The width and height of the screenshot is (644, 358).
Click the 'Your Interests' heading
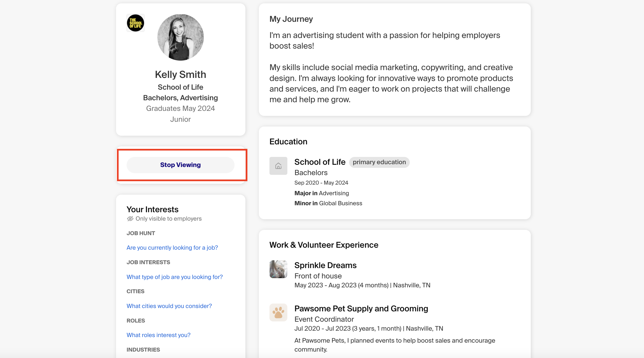[x=152, y=209]
